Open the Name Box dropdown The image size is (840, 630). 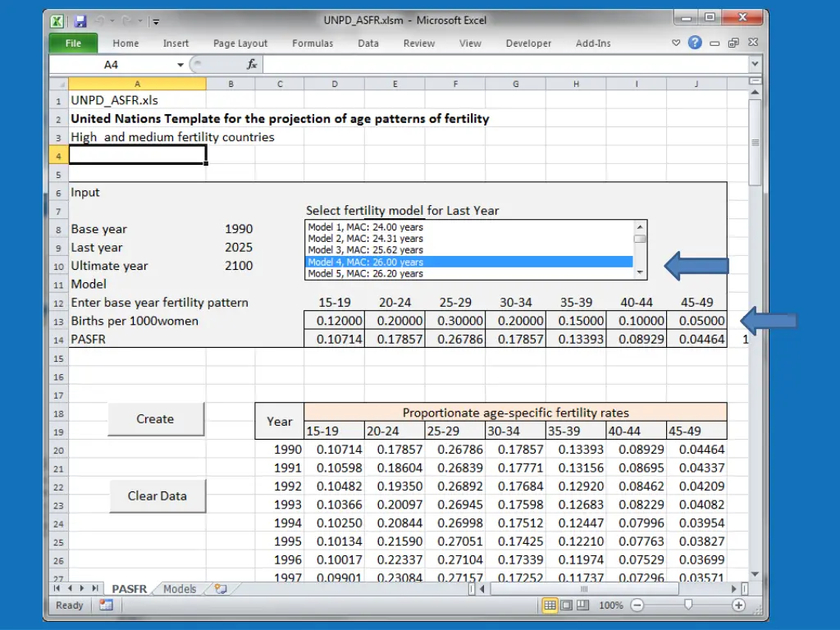(180, 65)
